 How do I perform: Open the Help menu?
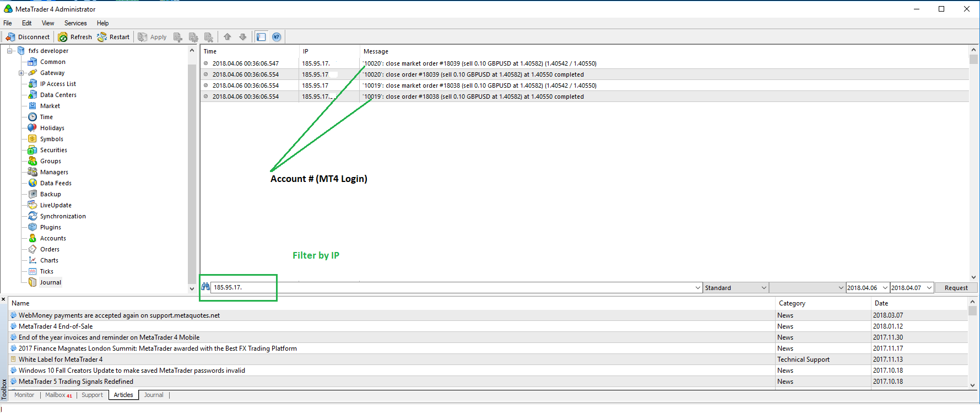click(x=103, y=23)
